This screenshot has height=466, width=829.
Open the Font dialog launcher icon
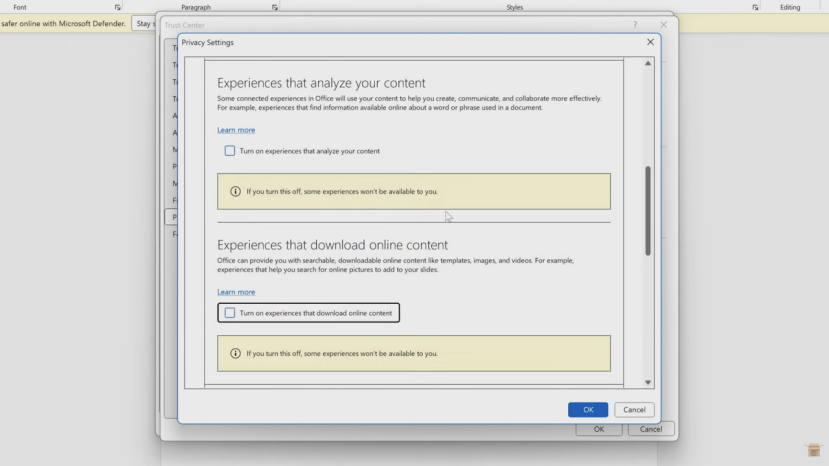117,7
